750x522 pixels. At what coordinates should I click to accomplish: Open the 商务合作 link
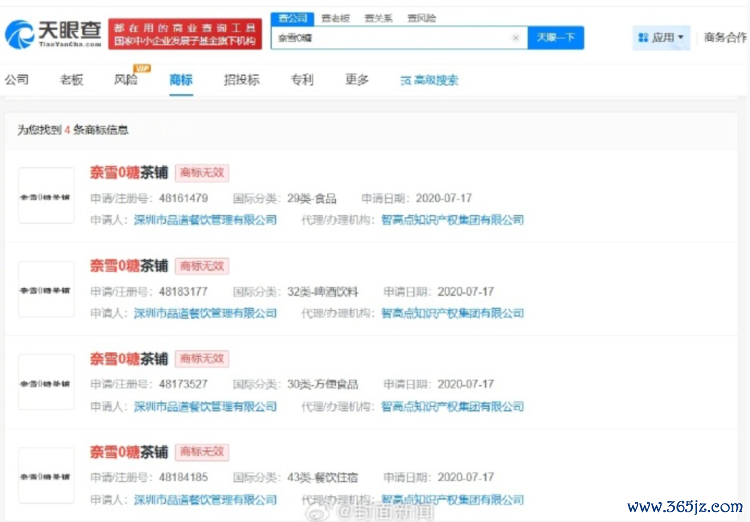[x=725, y=38]
